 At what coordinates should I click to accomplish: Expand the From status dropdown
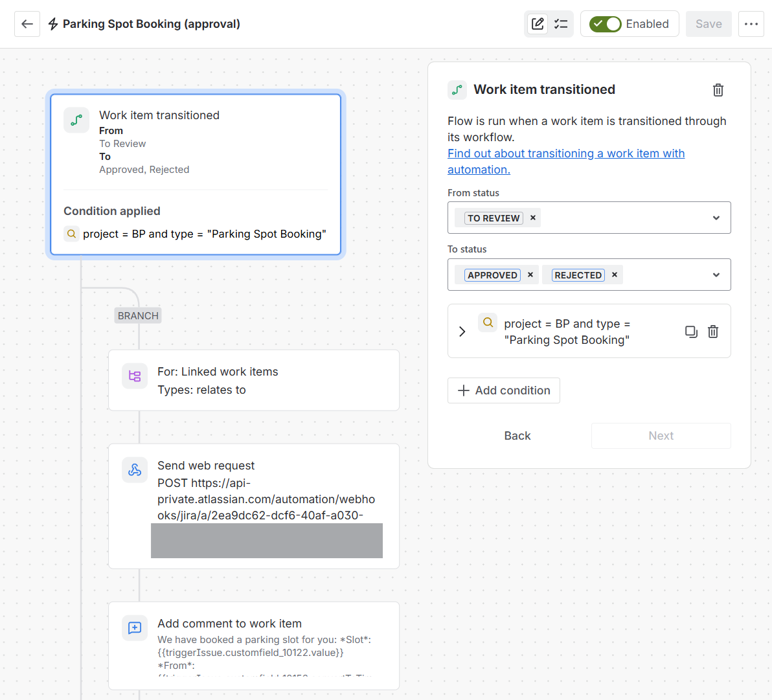click(x=716, y=218)
